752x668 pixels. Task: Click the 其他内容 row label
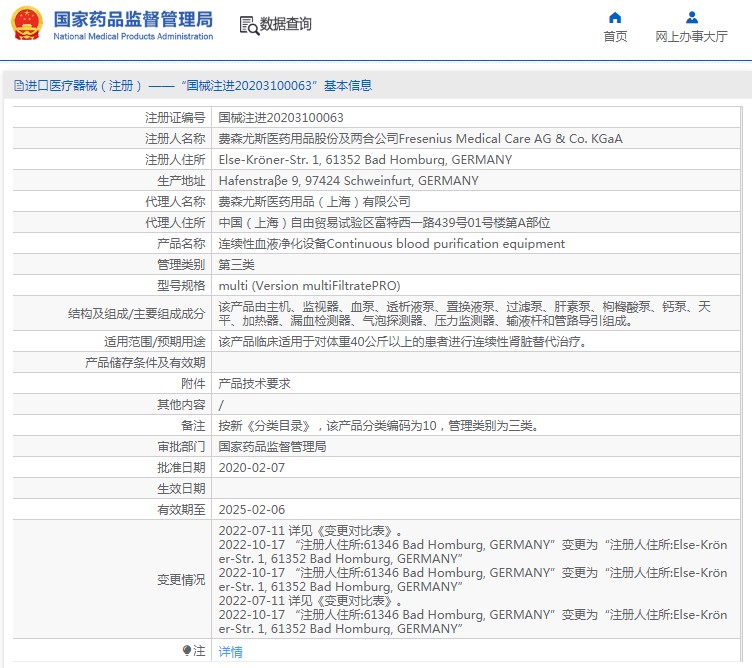click(x=181, y=405)
